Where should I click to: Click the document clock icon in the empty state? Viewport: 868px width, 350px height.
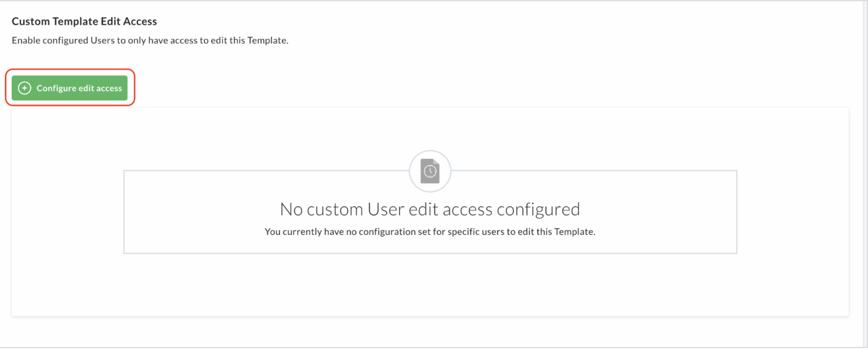430,171
